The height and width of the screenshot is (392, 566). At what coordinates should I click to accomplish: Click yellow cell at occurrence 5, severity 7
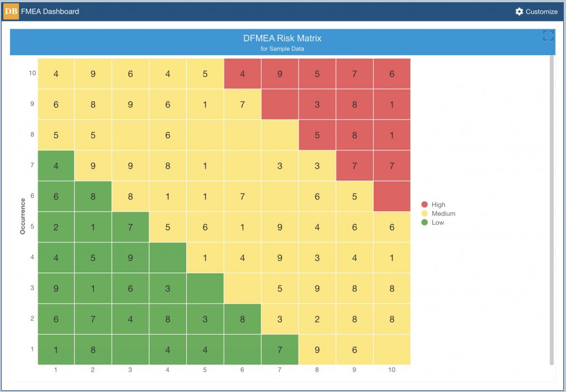tap(280, 227)
